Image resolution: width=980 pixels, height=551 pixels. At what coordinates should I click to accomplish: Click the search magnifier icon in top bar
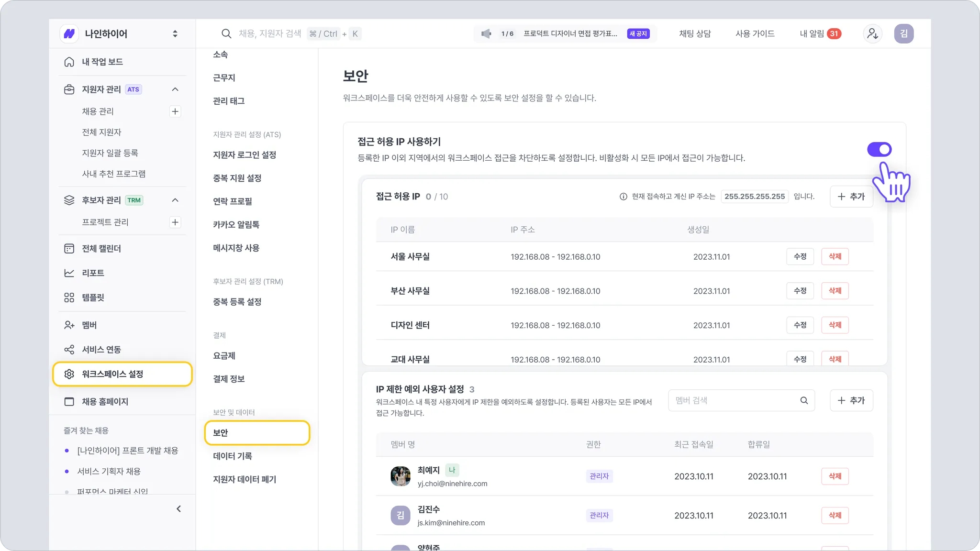click(226, 33)
